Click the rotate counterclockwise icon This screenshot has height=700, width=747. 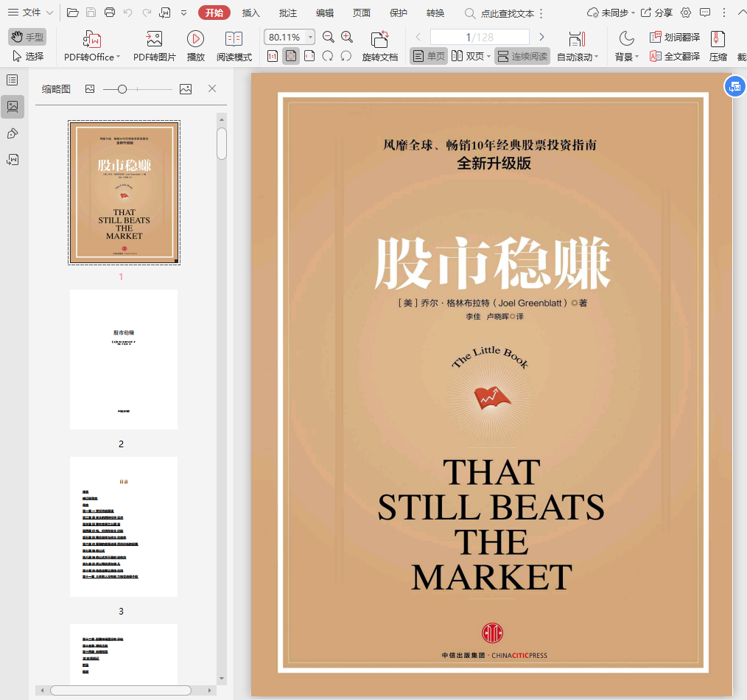coord(346,56)
